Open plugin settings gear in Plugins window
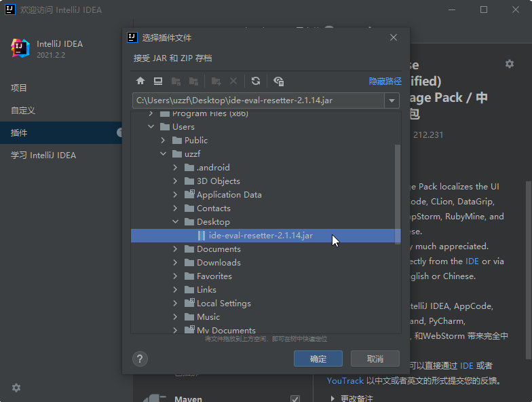This screenshot has width=532, height=402. click(x=510, y=64)
